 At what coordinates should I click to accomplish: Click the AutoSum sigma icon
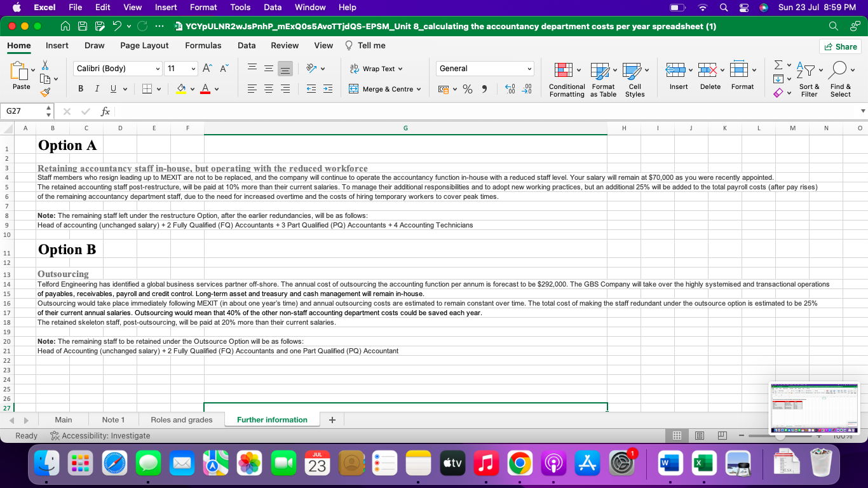(x=778, y=65)
